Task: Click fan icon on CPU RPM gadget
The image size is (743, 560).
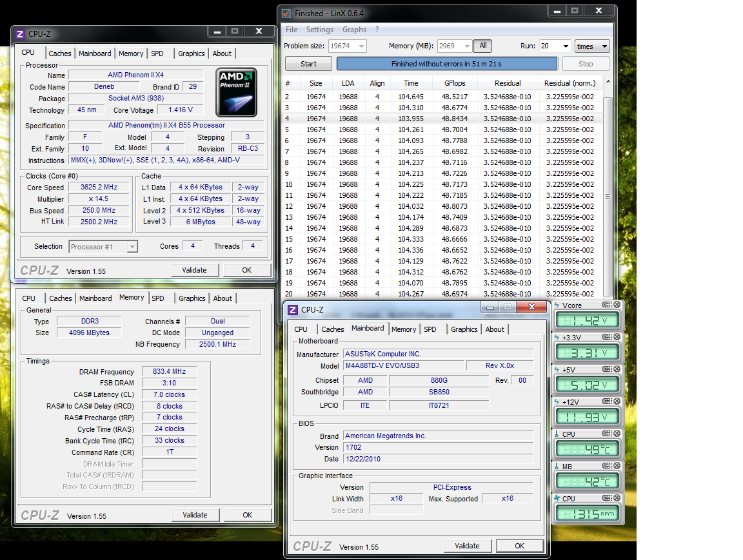Action: click(557, 499)
